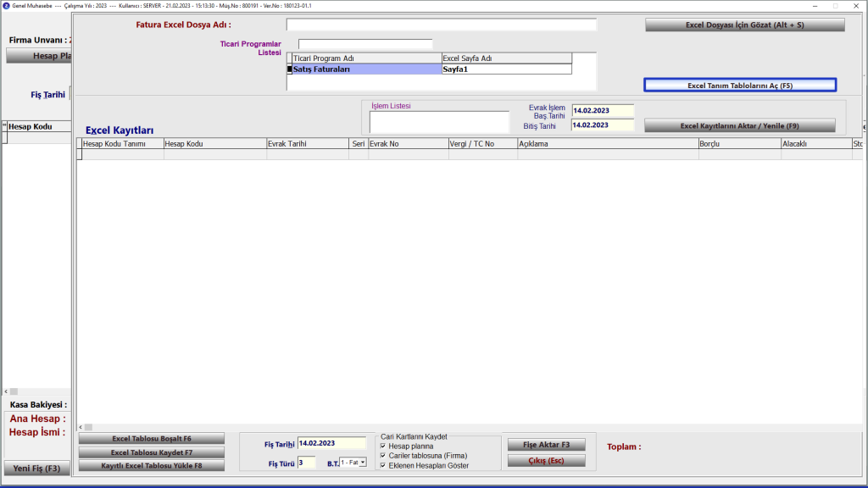Click the Excel Kayıtları horizontal scrollbar left arrow

pos(81,428)
